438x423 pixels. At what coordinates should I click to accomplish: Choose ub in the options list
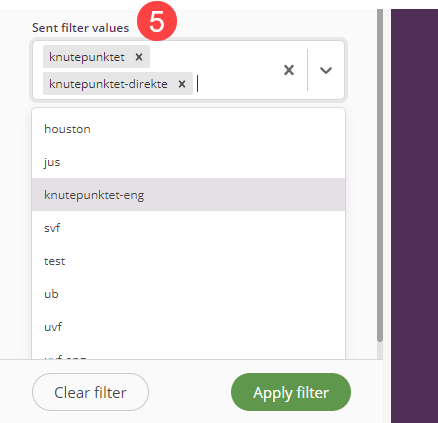188,294
